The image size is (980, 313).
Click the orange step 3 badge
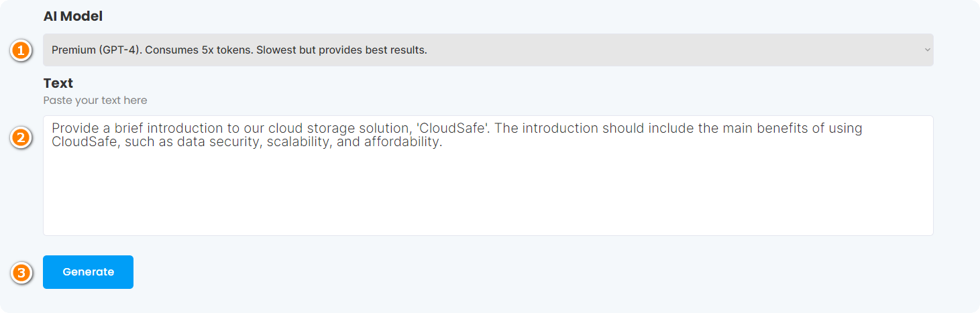21,273
